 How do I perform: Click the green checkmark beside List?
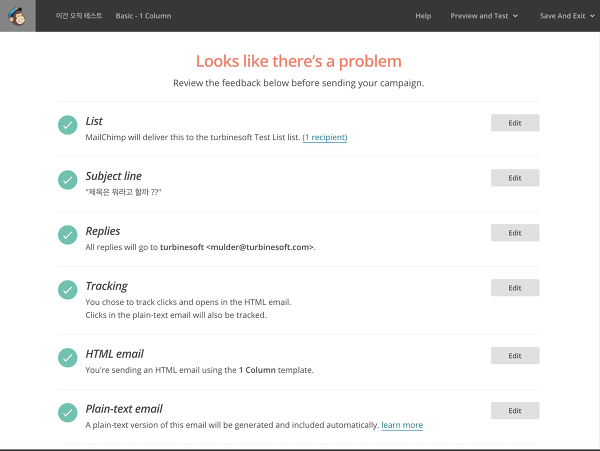coord(68,125)
